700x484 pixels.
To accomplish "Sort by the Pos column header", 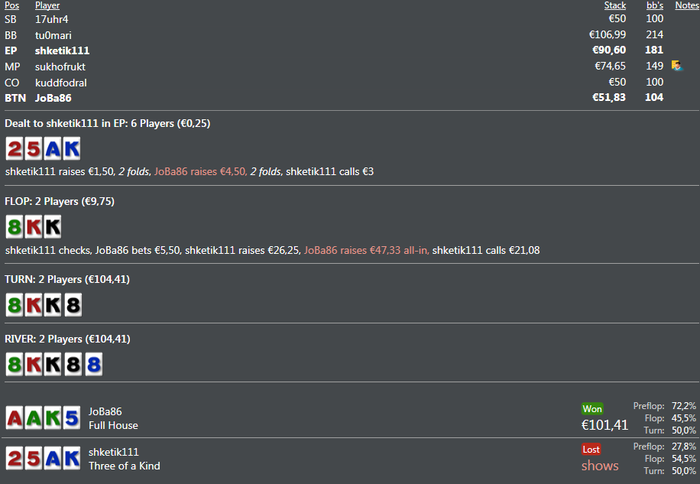I will [x=12, y=5].
